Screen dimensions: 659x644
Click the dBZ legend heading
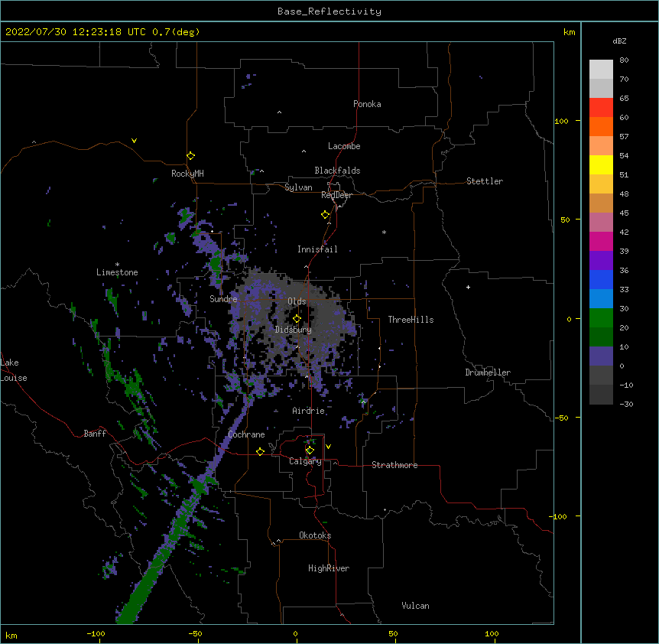tap(619, 41)
